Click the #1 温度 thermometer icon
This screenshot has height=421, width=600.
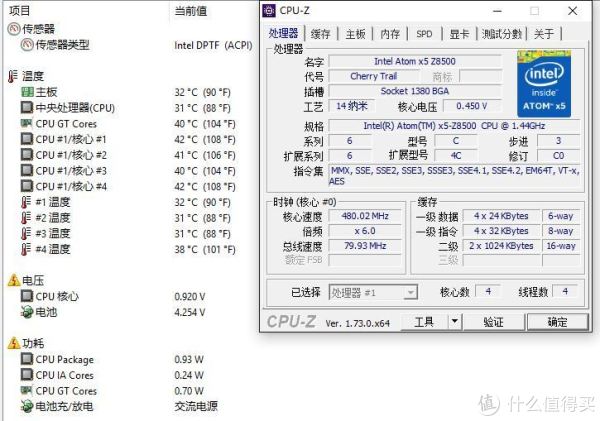pyautogui.click(x=26, y=202)
